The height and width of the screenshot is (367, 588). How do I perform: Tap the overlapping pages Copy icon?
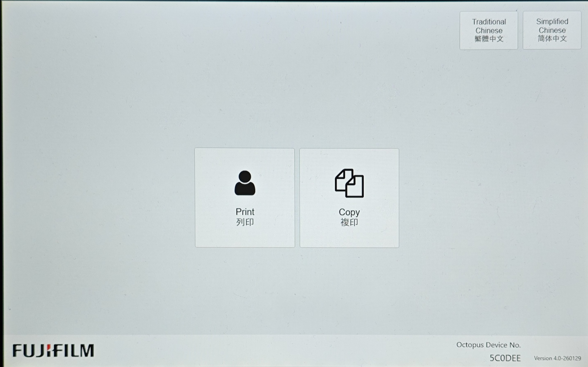coord(349,183)
